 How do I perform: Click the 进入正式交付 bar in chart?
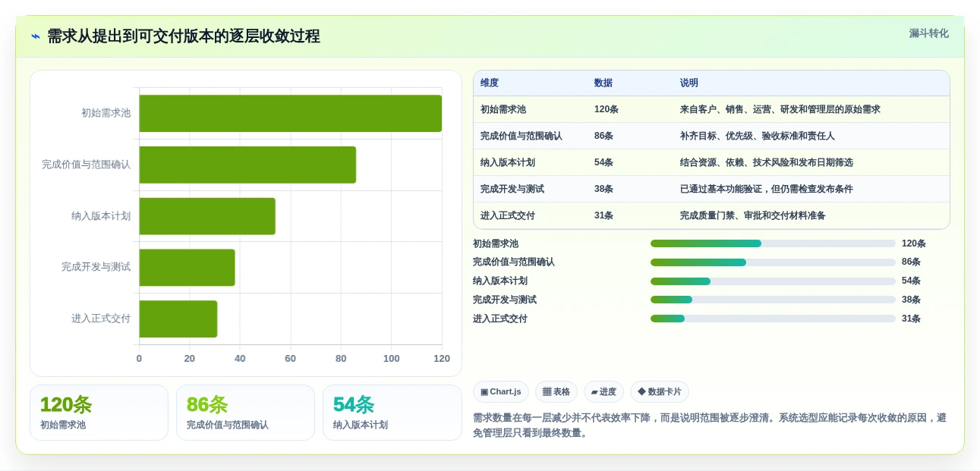tap(178, 319)
